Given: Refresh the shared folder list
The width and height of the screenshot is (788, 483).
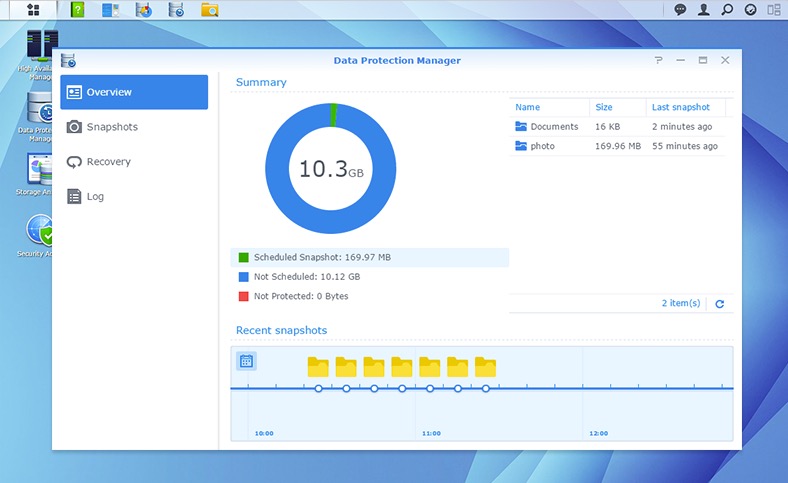Looking at the screenshot, I should [x=720, y=304].
